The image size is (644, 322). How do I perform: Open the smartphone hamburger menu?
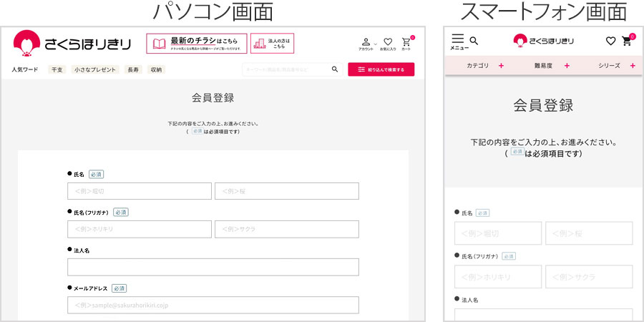click(x=458, y=40)
